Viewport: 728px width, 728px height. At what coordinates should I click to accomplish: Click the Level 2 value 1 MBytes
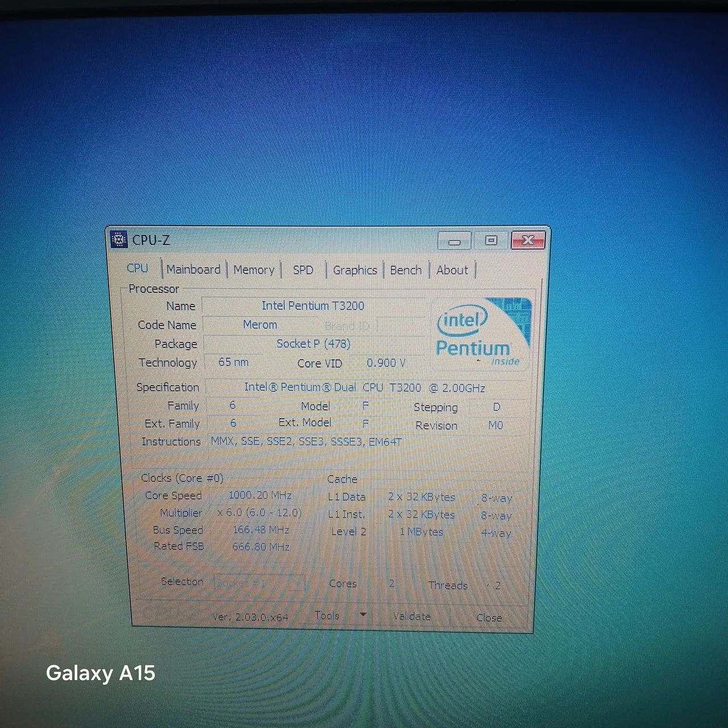[x=421, y=532]
